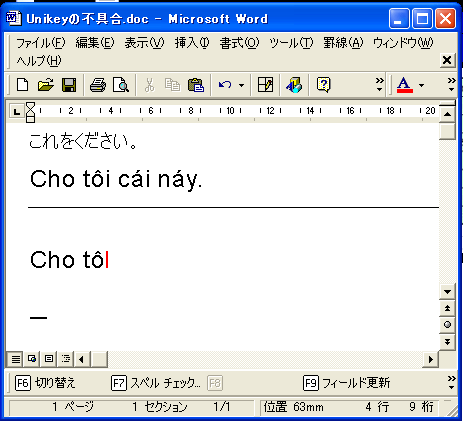Switch to Outline view
The width and height of the screenshot is (463, 421).
point(66,359)
